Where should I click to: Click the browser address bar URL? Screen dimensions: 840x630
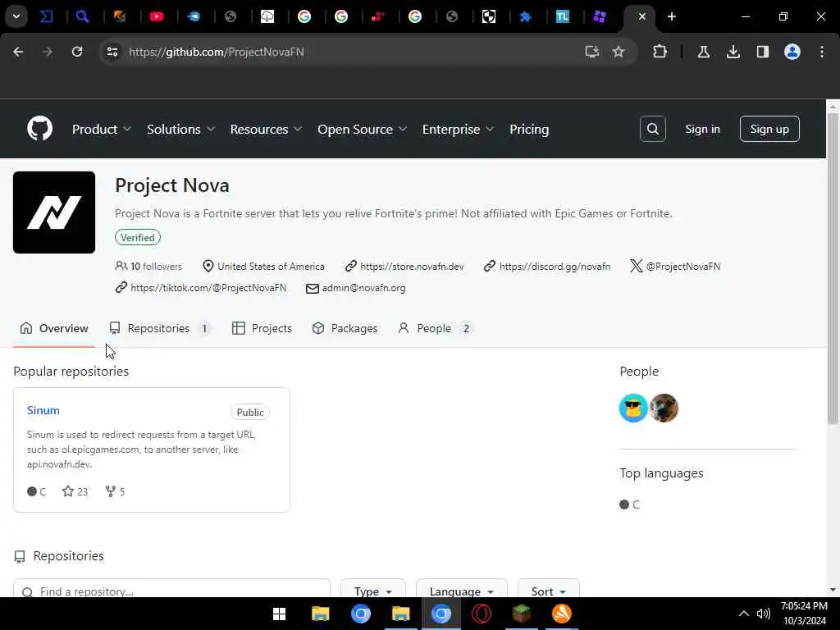coord(217,52)
